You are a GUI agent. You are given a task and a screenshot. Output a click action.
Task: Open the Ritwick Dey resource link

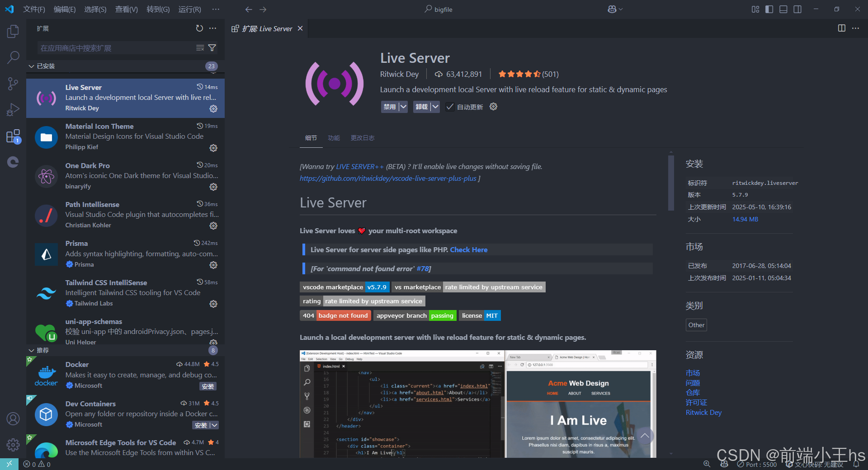pyautogui.click(x=703, y=413)
